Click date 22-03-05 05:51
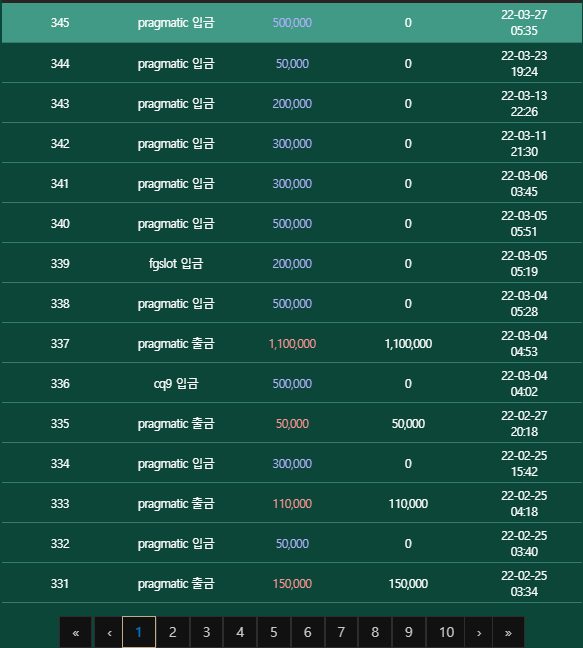 pyautogui.click(x=524, y=224)
